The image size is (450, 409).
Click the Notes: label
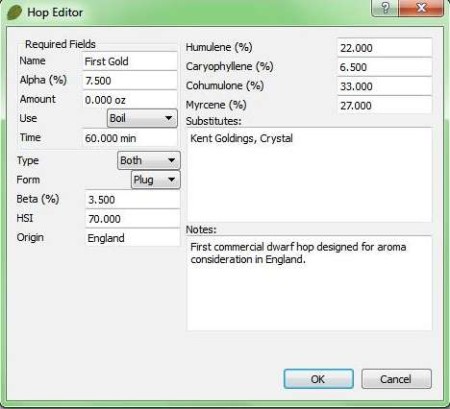201,229
